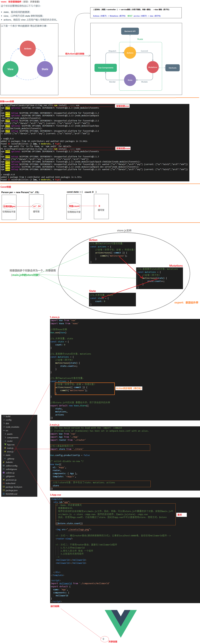
Task: Click the Vue icon beside App.vue
Action: [5, 445]
